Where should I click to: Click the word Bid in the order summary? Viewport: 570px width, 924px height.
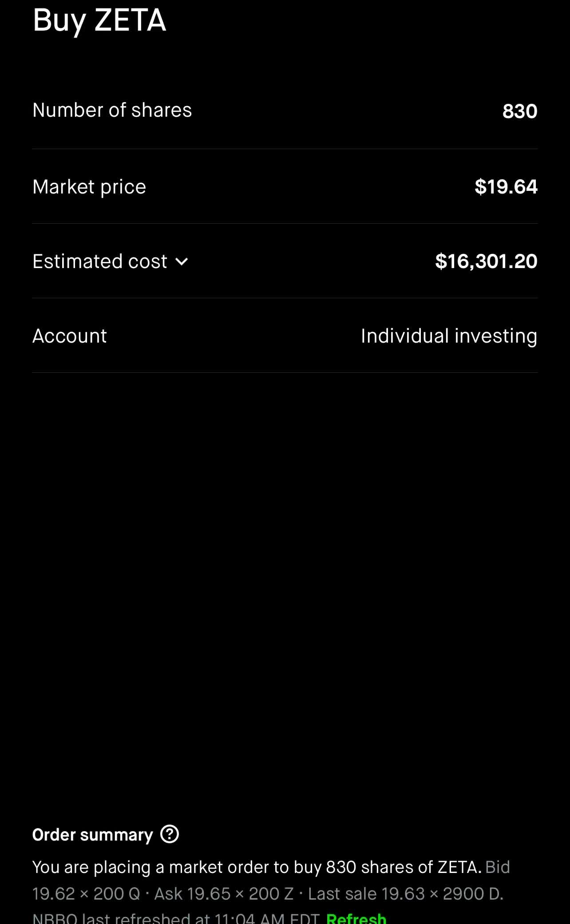pyautogui.click(x=498, y=867)
